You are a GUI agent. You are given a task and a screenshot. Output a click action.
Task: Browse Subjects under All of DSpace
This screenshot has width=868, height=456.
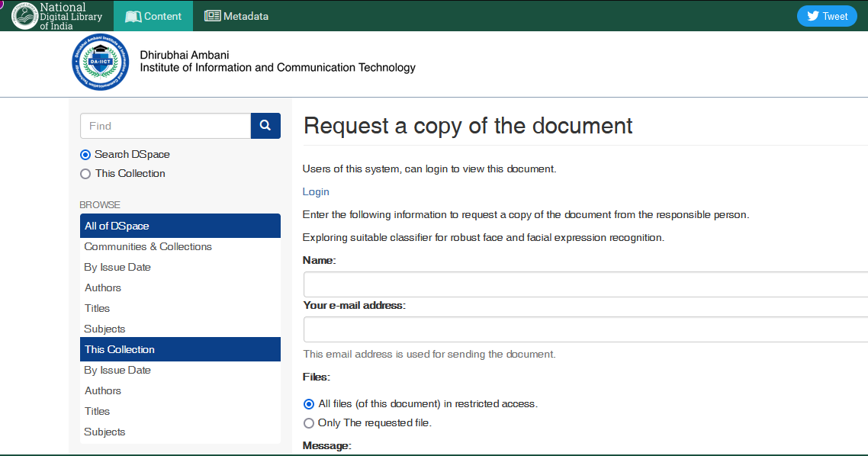tap(104, 329)
